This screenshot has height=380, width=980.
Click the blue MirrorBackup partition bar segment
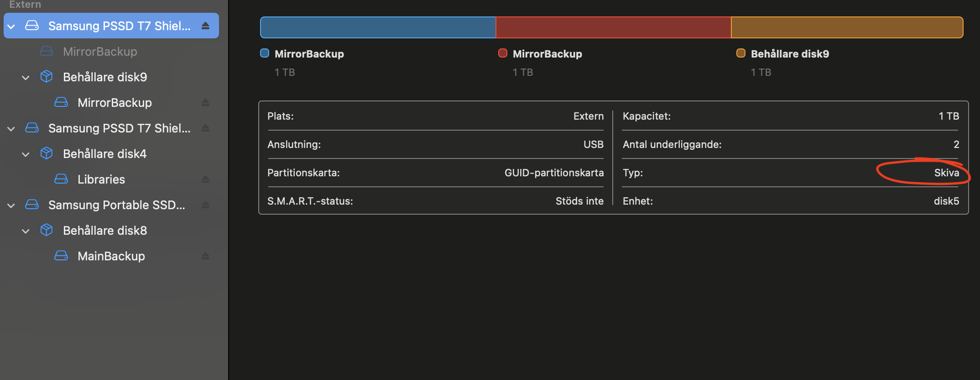[378, 27]
